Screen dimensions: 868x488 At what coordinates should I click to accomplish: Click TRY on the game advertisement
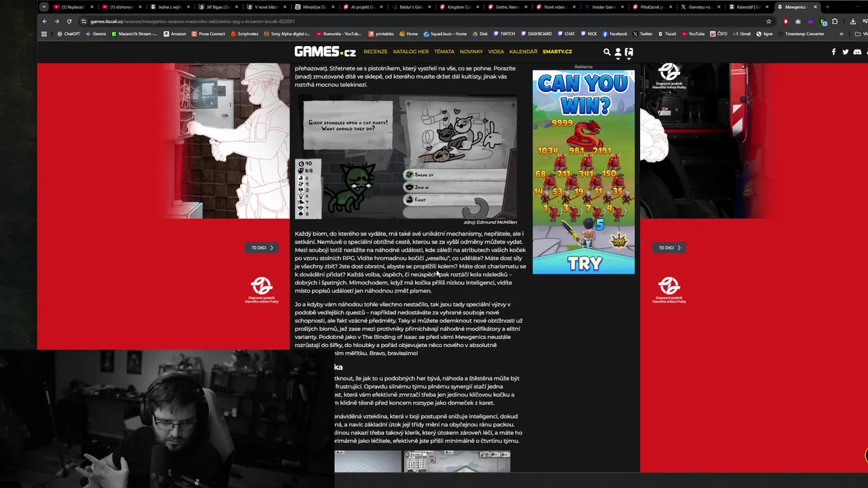tap(585, 264)
